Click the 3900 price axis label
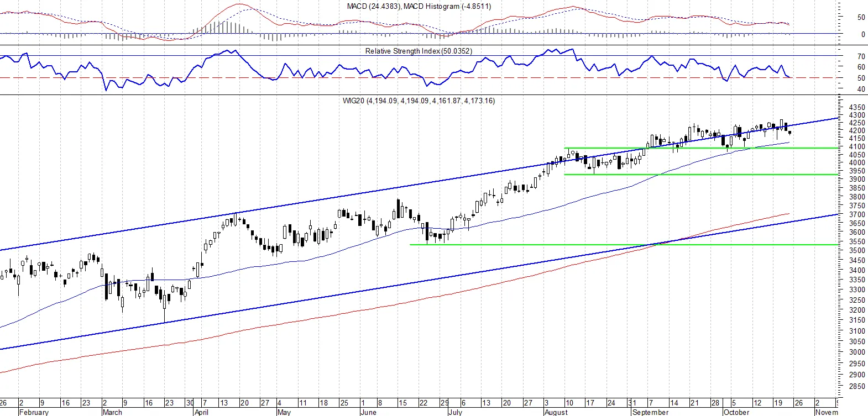This screenshot has height=416, width=868. point(857,180)
